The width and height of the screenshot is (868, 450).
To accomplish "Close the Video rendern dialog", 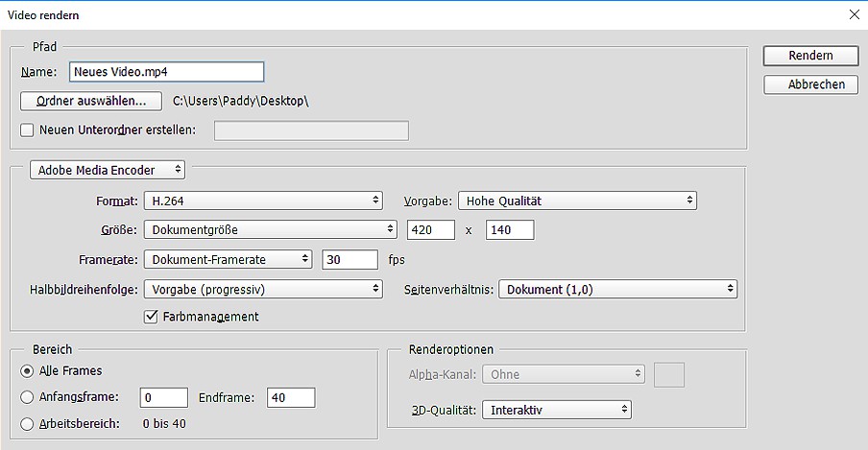I will tap(854, 14).
